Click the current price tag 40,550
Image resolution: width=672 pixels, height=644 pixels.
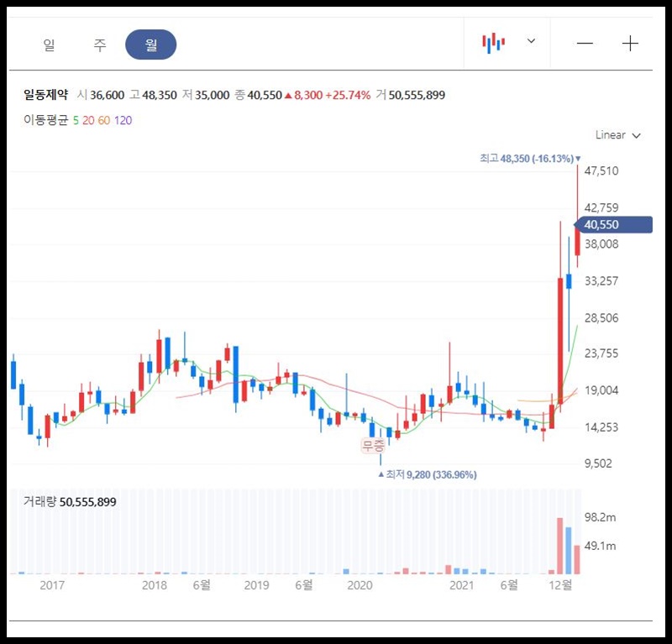613,224
